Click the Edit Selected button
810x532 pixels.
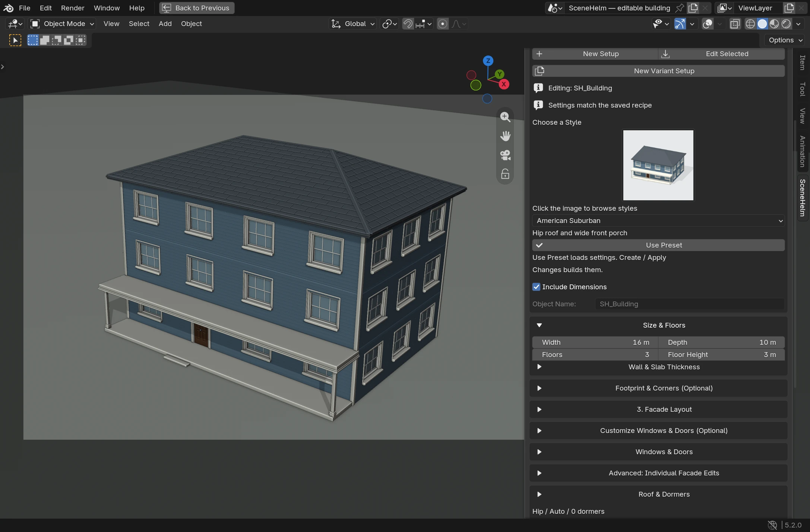point(722,54)
